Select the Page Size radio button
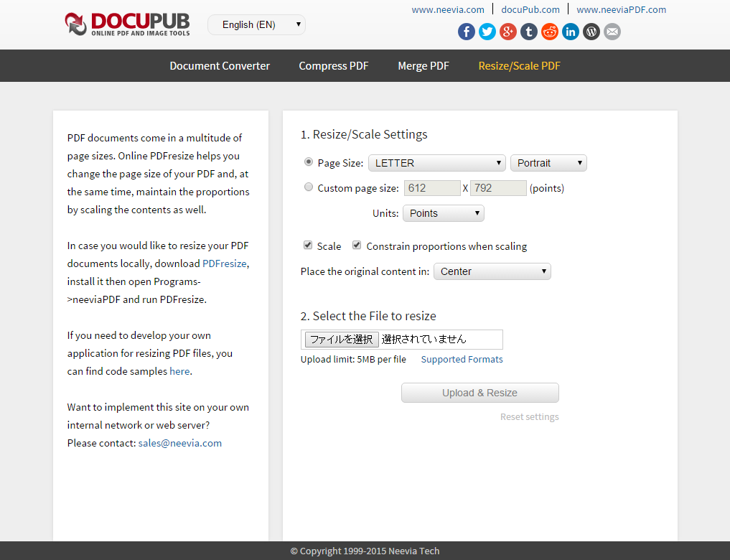The height and width of the screenshot is (560, 730). click(x=308, y=162)
